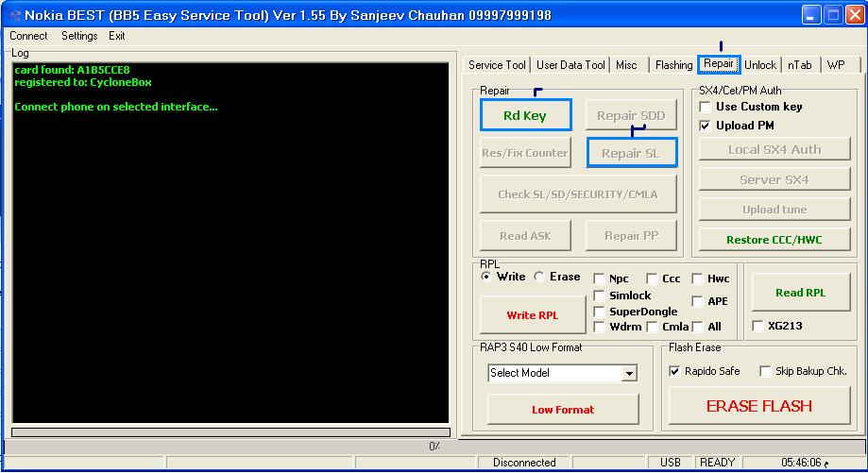Click the Exit menu item
Viewport: 868px width, 473px height.
click(116, 36)
